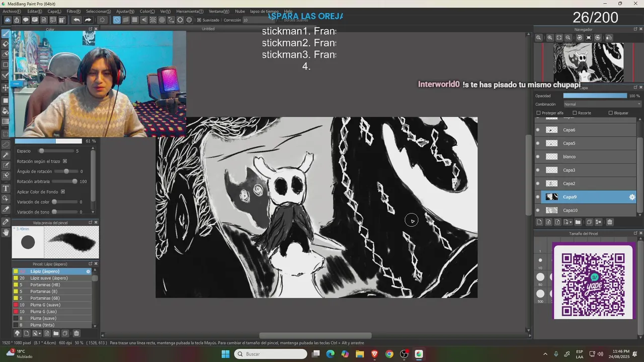Adjust the Espacio brush slider

point(55,151)
